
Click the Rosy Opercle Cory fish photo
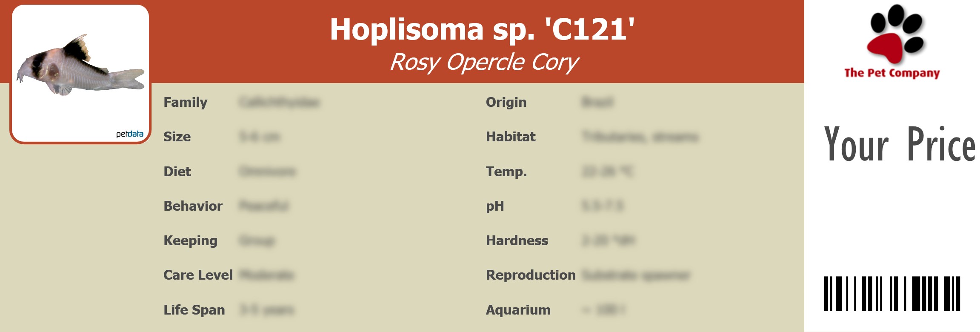[x=80, y=66]
